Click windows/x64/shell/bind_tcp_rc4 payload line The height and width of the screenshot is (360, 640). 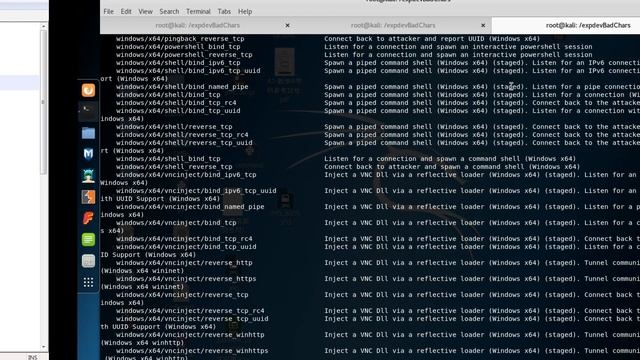pyautogui.click(x=176, y=103)
